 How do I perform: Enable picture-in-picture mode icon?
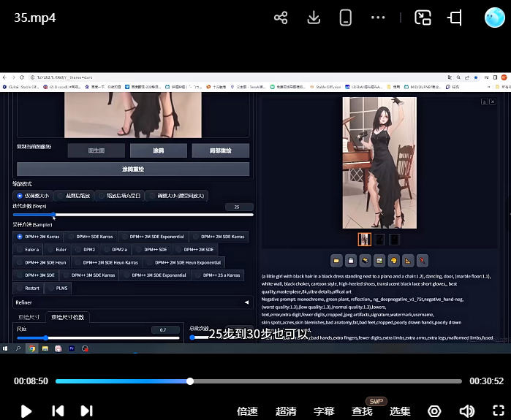(x=423, y=18)
